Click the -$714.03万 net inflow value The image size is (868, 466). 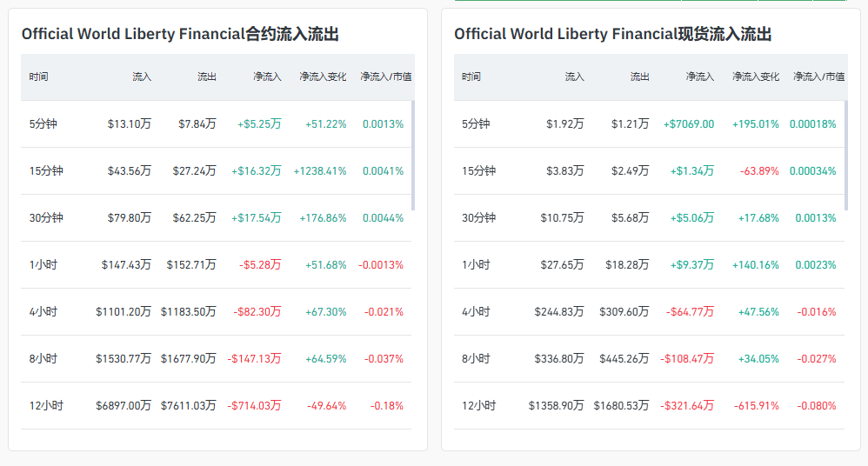254,406
